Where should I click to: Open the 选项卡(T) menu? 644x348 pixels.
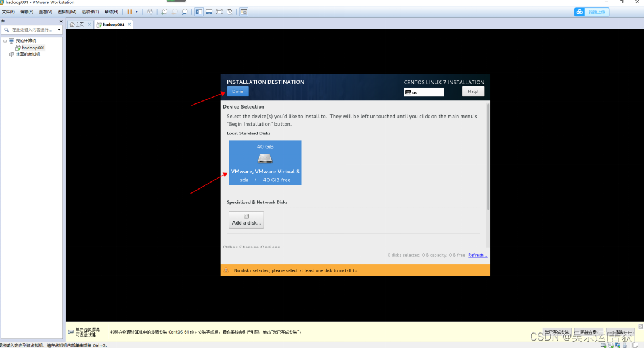(90, 11)
